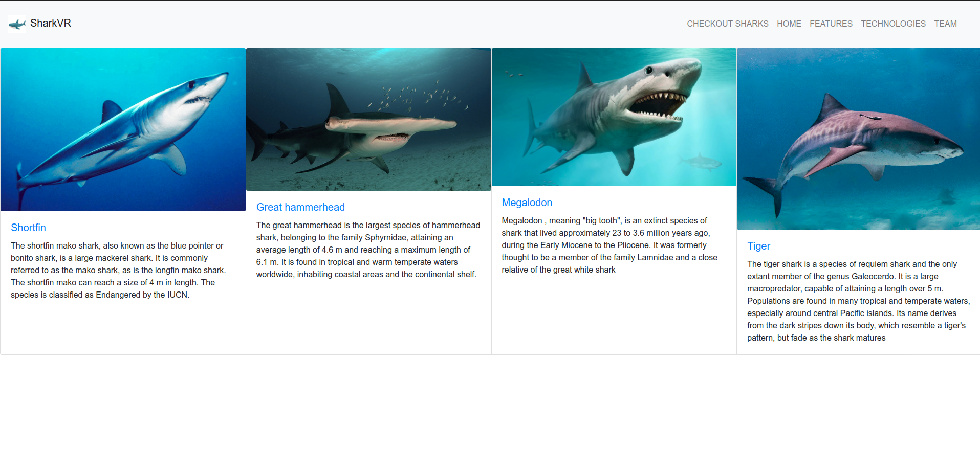Open the Great hammerhead title link
980x471 pixels.
[x=300, y=207]
